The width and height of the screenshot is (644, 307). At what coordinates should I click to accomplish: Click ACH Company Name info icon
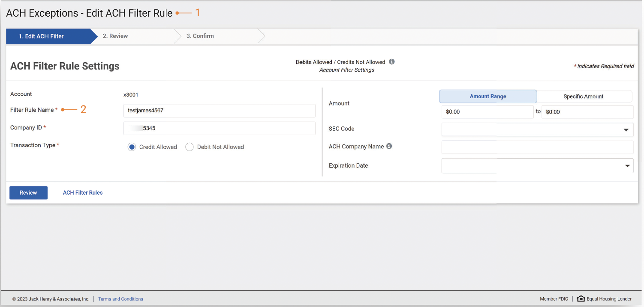pyautogui.click(x=389, y=146)
